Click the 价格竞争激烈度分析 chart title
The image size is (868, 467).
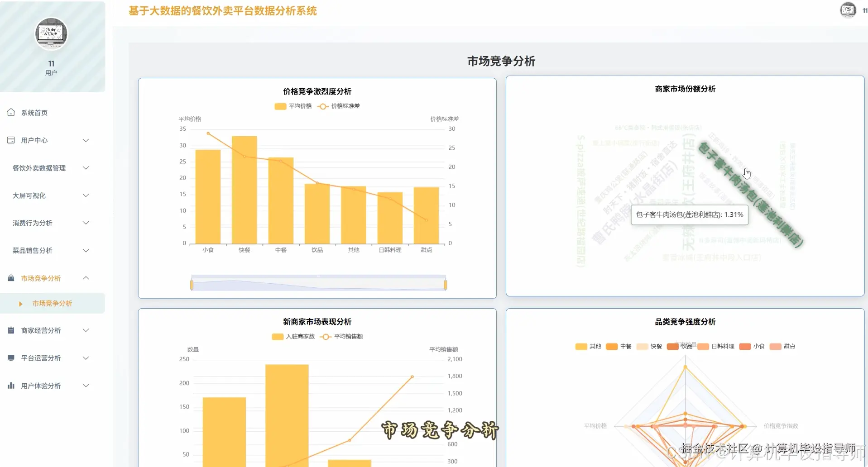pos(317,91)
